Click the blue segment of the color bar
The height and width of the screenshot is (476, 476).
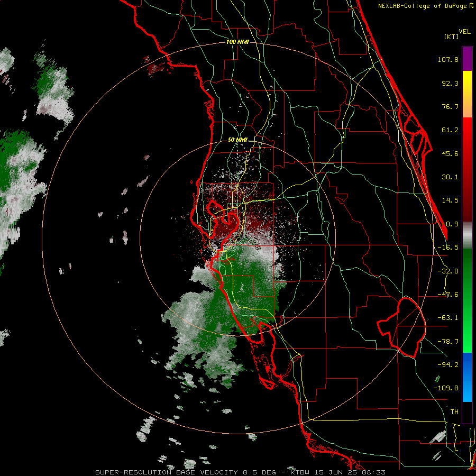(467, 377)
